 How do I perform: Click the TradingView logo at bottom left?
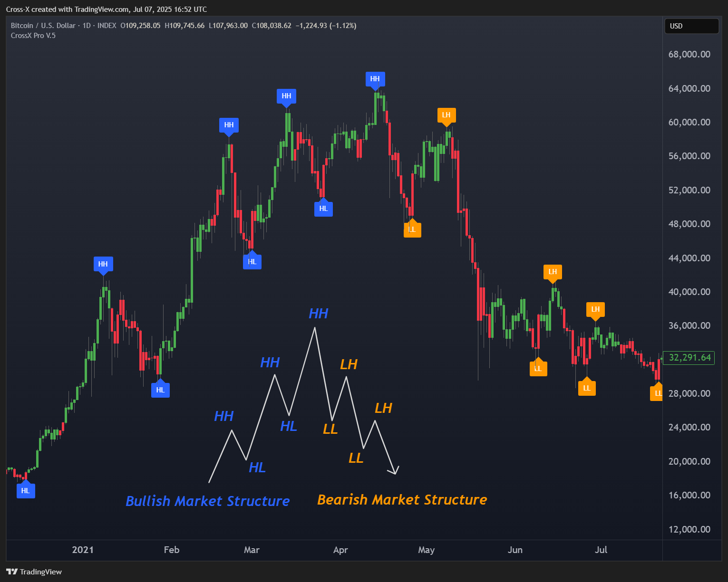34,572
